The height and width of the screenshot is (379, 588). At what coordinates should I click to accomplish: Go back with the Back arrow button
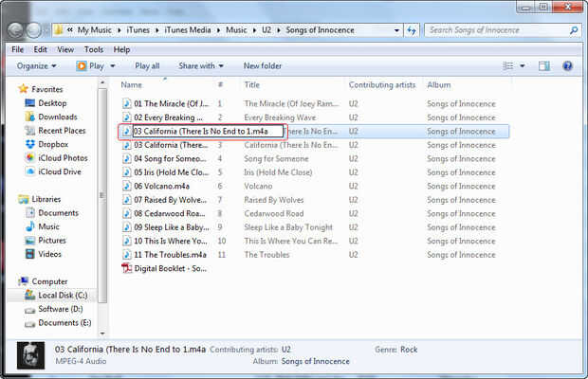16,30
